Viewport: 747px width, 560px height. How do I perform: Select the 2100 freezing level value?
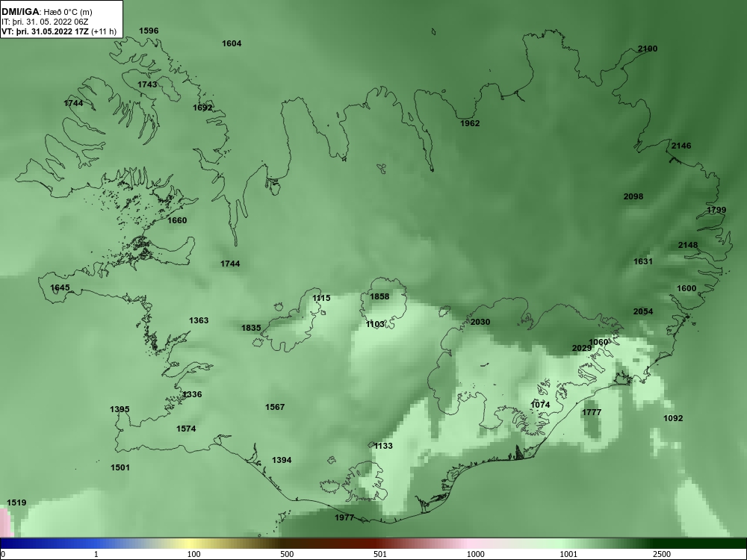coord(648,49)
